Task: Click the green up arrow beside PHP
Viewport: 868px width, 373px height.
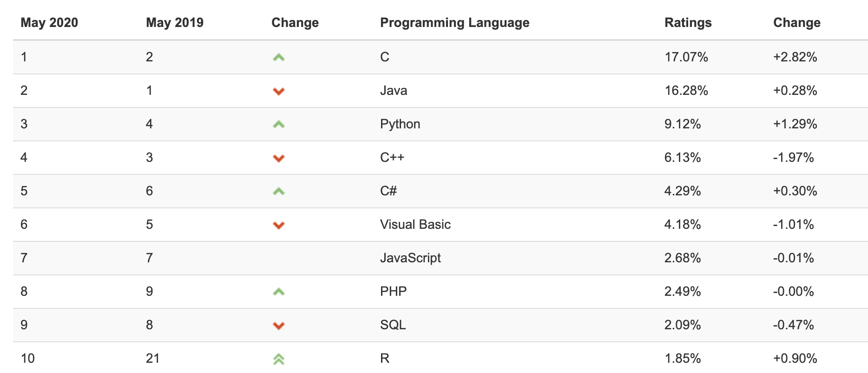Action: (x=278, y=292)
